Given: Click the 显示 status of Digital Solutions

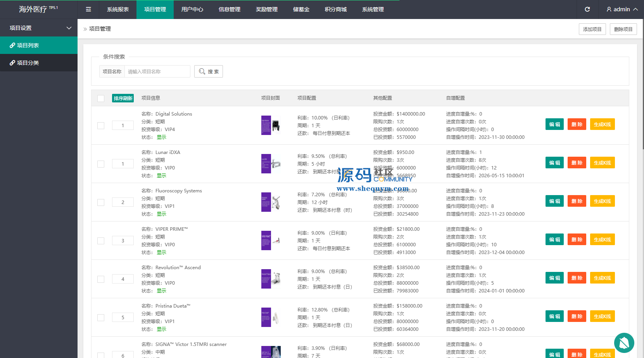Looking at the screenshot, I should click(x=161, y=137).
